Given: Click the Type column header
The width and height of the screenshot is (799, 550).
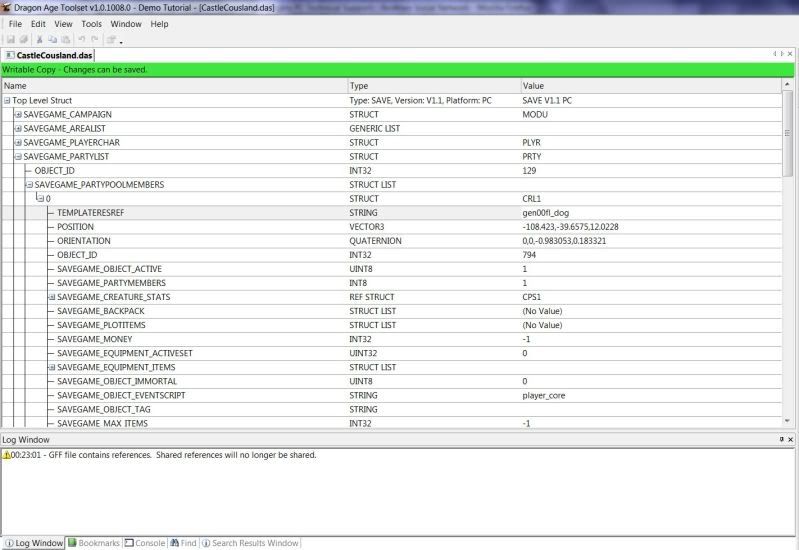Looking at the screenshot, I should (x=434, y=86).
